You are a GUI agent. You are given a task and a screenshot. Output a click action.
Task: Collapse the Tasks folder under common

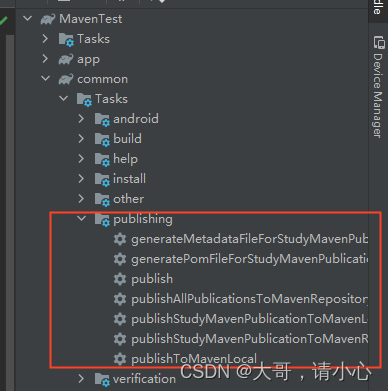pyautogui.click(x=63, y=98)
